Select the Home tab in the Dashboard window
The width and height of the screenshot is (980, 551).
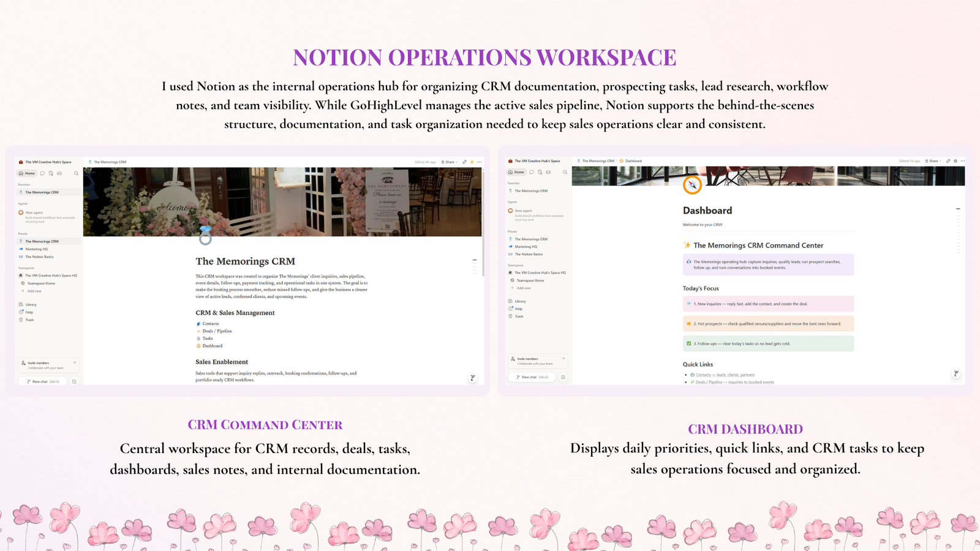click(x=516, y=172)
